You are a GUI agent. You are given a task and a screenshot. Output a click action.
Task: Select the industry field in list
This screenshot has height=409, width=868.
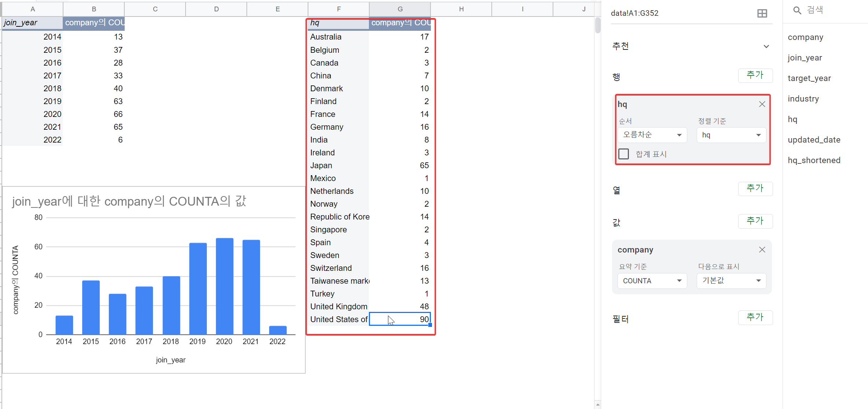(803, 99)
